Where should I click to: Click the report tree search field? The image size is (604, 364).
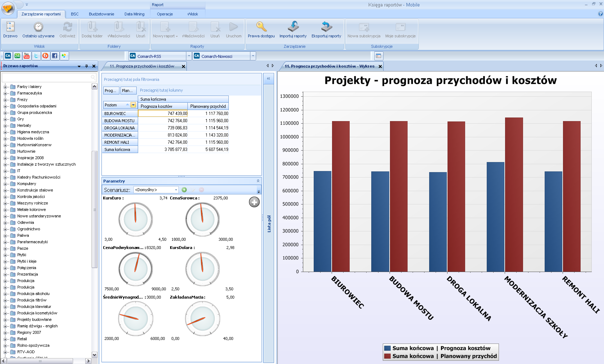49,77
